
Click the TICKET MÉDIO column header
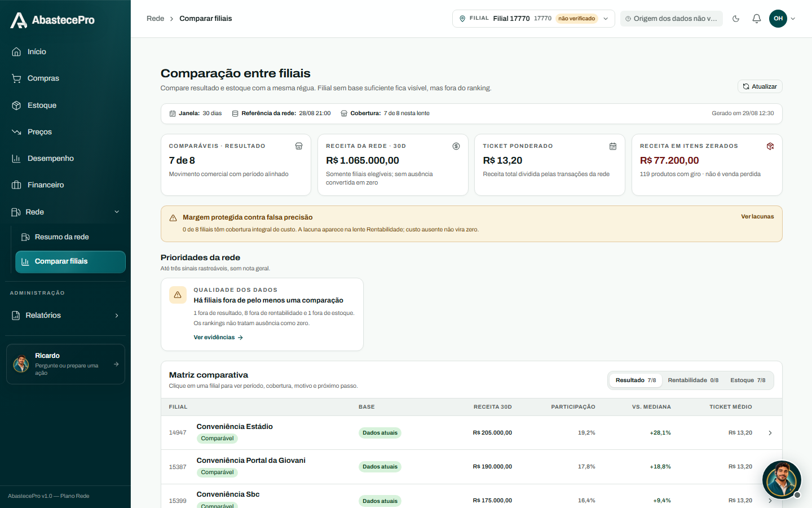pyautogui.click(x=731, y=407)
